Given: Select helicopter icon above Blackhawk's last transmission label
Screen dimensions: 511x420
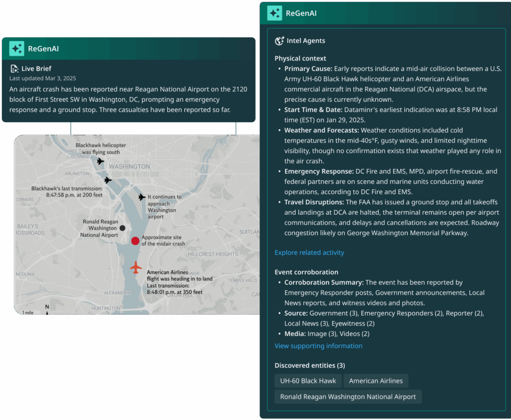Looking at the screenshot, I should 107,180.
